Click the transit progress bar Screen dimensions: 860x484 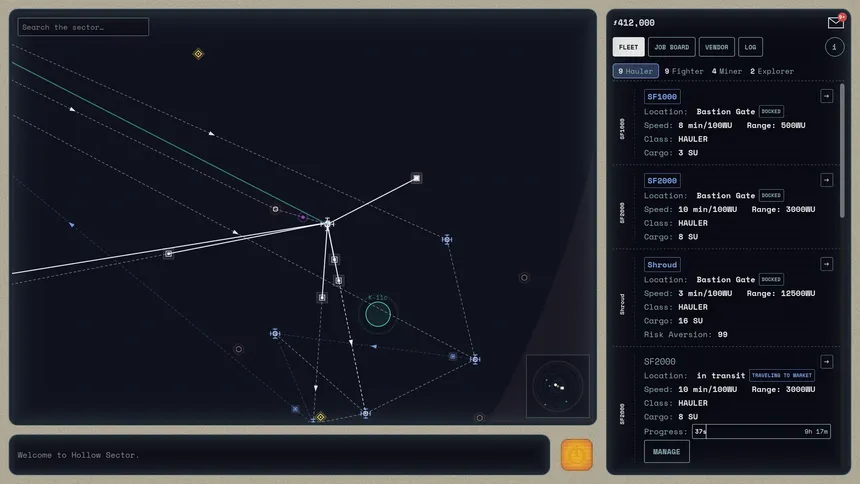coord(761,431)
